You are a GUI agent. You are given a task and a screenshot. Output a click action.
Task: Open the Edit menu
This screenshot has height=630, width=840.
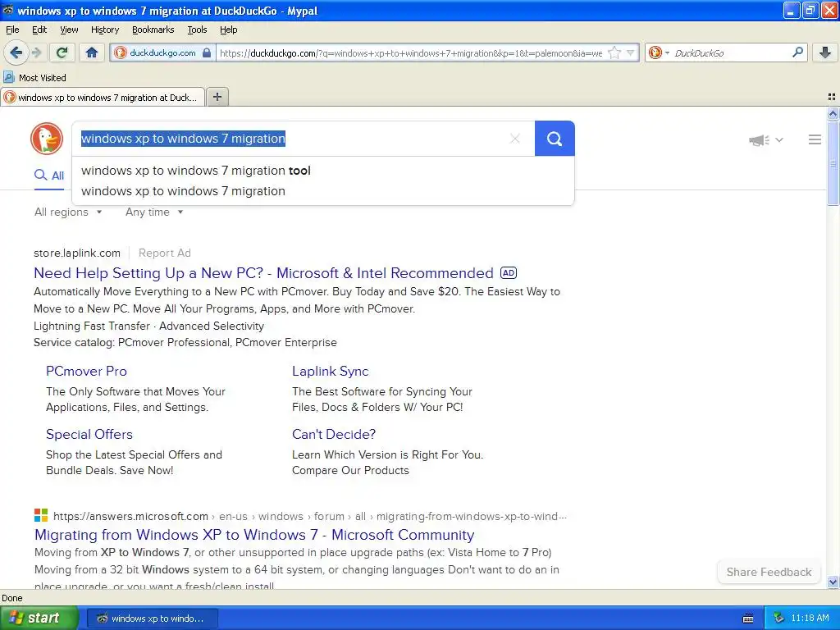click(x=39, y=30)
